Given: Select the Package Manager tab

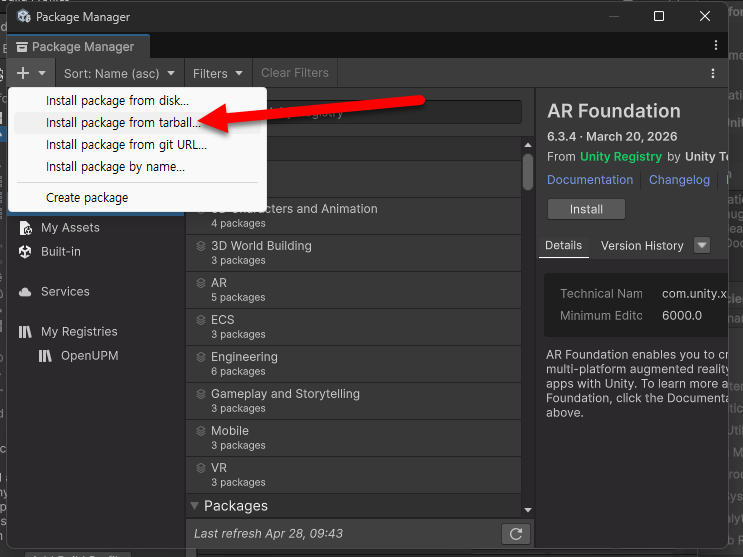Looking at the screenshot, I should tap(79, 47).
